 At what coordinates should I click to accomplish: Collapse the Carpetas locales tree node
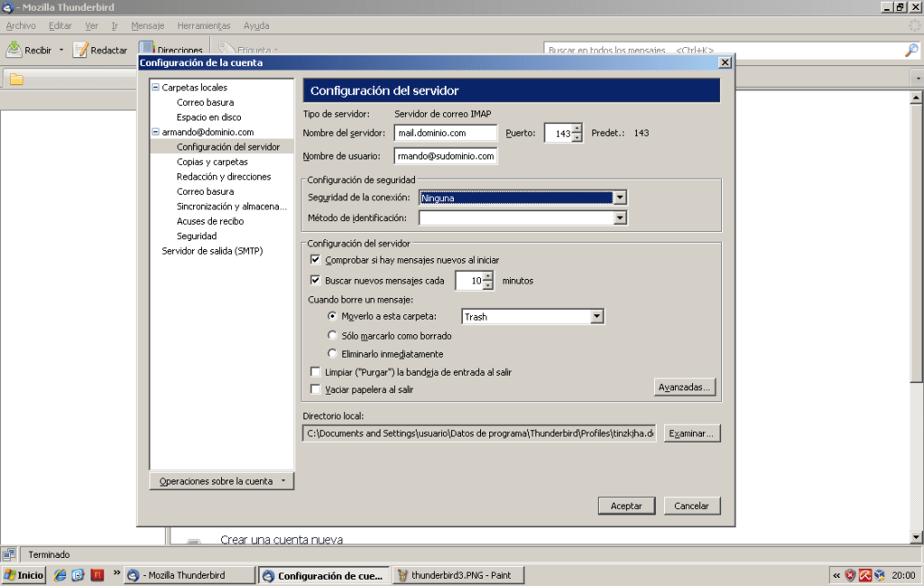[155, 88]
